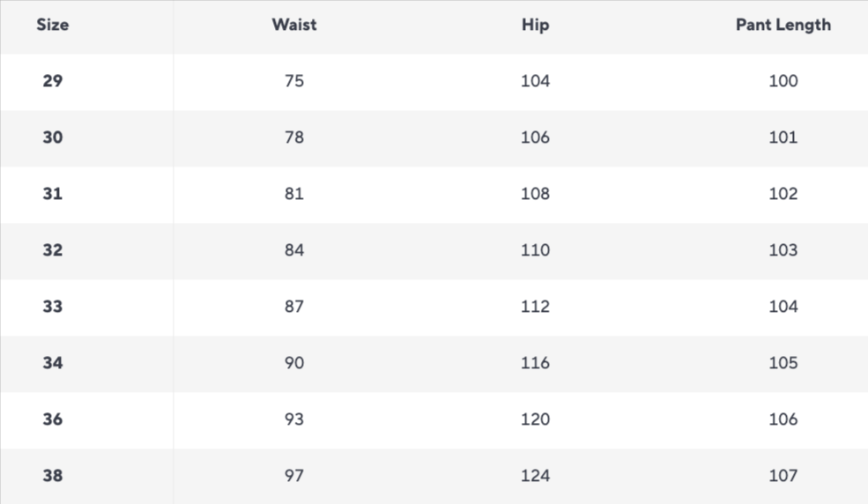The height and width of the screenshot is (504, 868).
Task: Select the size 38 row label
Action: tap(53, 476)
